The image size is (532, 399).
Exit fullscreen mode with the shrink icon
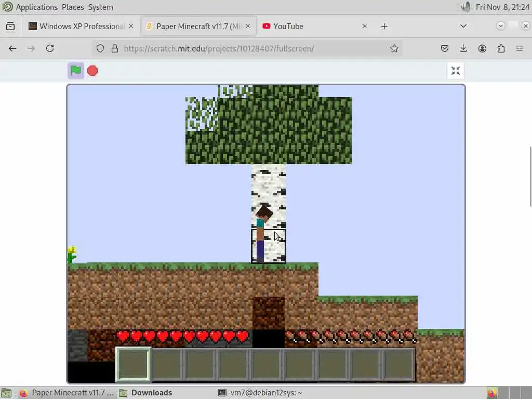[x=455, y=71]
